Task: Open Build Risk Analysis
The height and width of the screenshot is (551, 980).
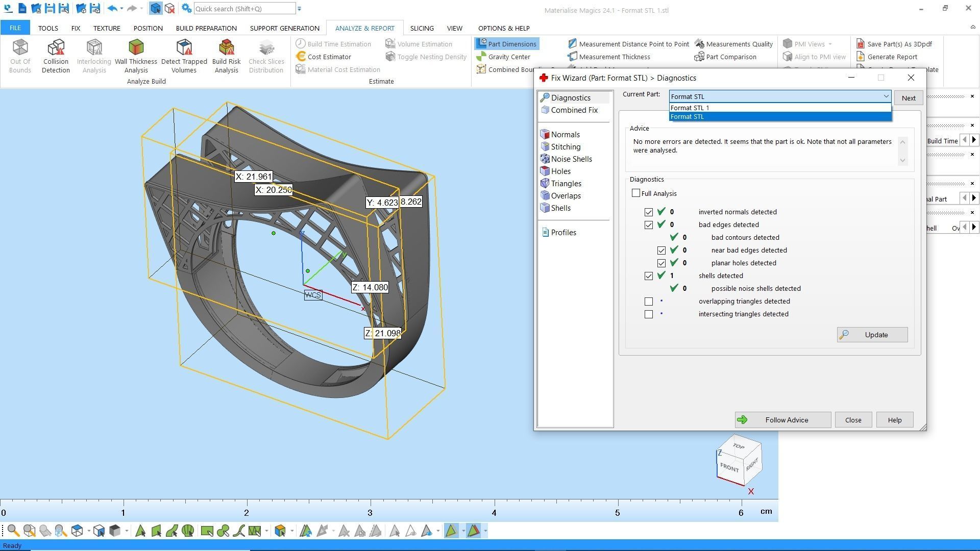Action: pyautogui.click(x=226, y=57)
